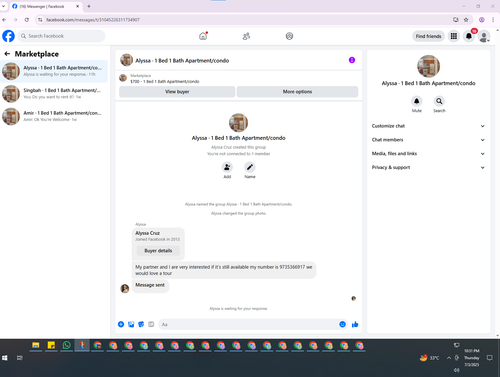The image size is (500, 377).
Task: Open the Windows notification center icon
Action: (x=489, y=358)
